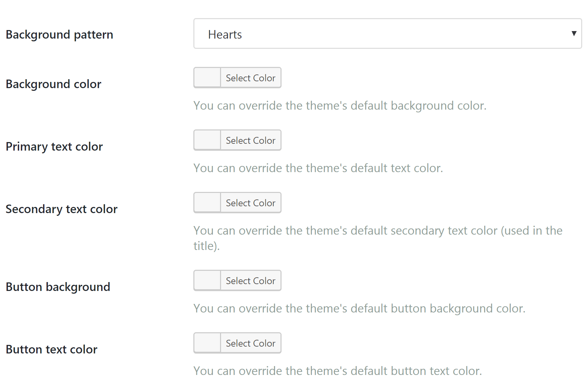The height and width of the screenshot is (391, 588).
Task: Click the default background color help text
Action: [340, 106]
